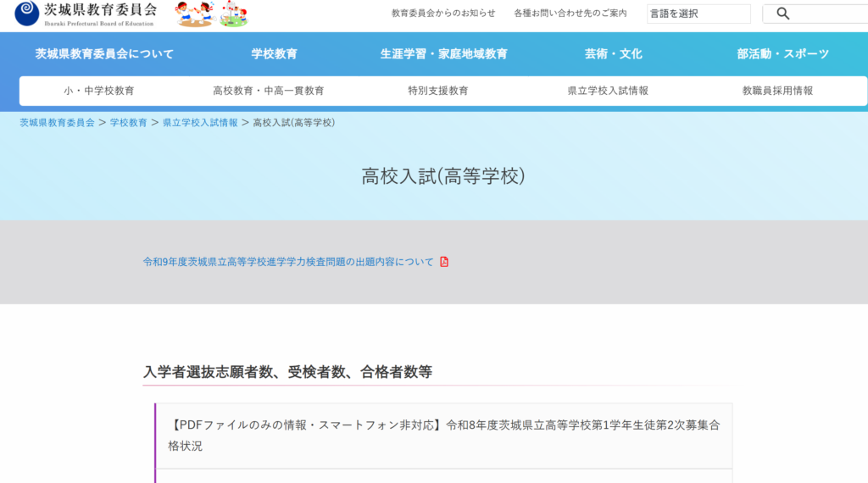Open the 令和9年度 学力検査問題の出題内容 link
This screenshot has height=483, width=868.
tap(288, 262)
